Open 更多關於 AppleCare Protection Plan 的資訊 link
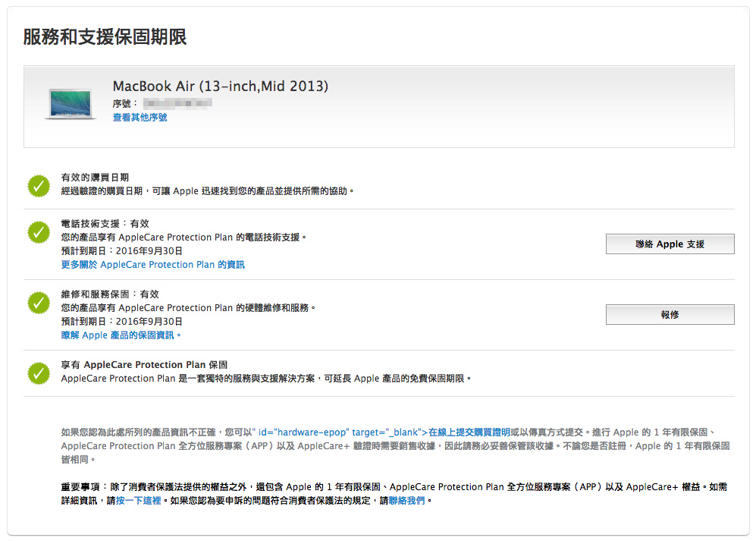Image resolution: width=756 pixels, height=541 pixels. click(x=153, y=265)
